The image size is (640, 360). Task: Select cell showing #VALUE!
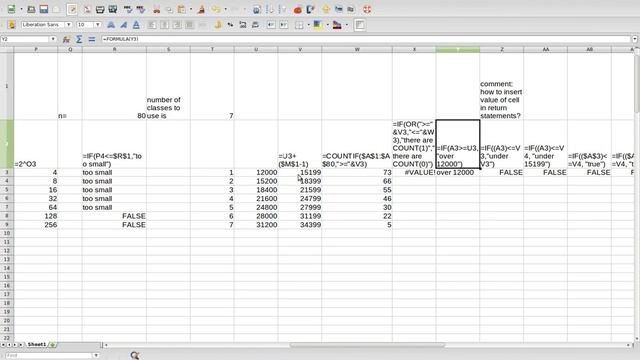click(x=414, y=173)
